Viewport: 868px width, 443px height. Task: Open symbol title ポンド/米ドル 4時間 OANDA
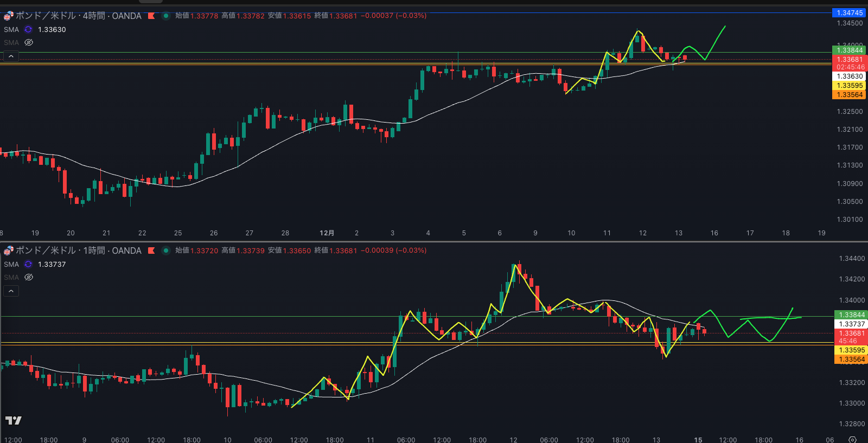(x=78, y=16)
